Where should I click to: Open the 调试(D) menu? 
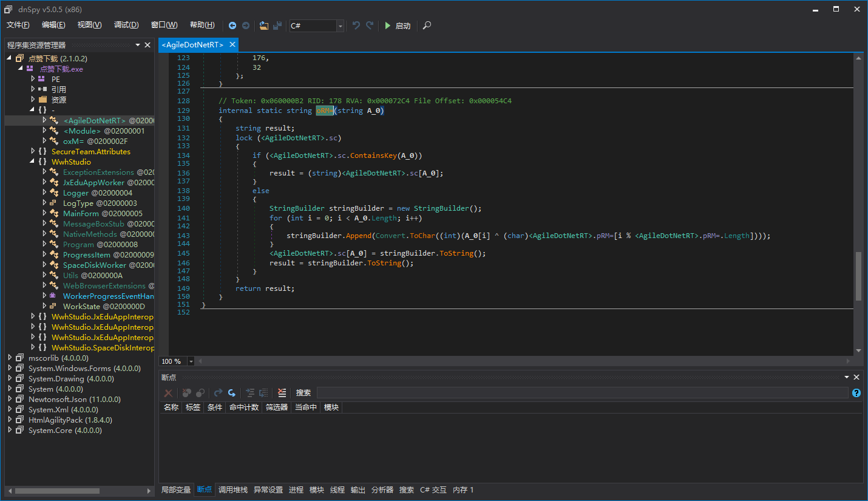coord(126,25)
